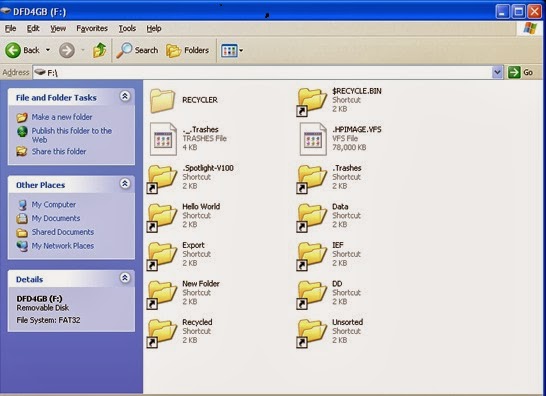Click Publish this folder to the Web
Image resolution: width=546 pixels, height=396 pixels.
coord(72,135)
